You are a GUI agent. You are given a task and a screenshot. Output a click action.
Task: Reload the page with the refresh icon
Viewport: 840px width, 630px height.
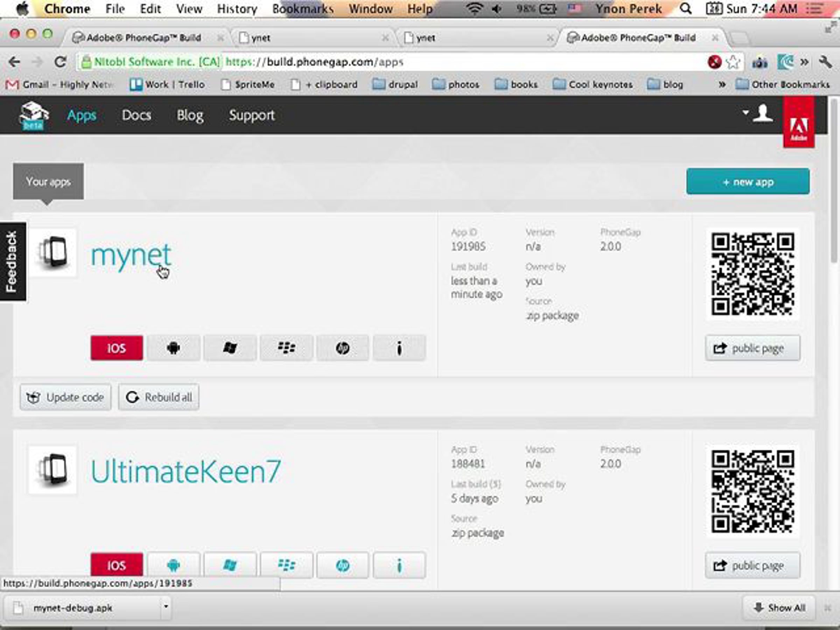coord(60,62)
